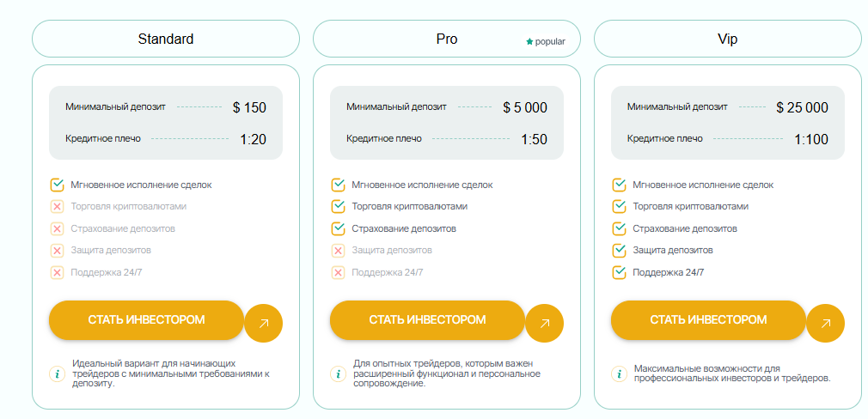Click the checked box for Standard's Мгновенное исполнение сделок
The width and height of the screenshot is (868, 419).
[58, 185]
